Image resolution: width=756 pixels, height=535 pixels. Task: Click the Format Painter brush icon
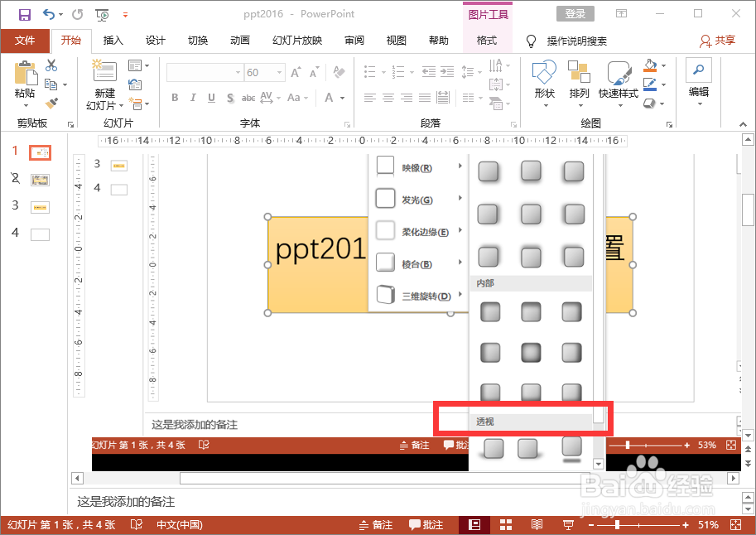[x=51, y=104]
